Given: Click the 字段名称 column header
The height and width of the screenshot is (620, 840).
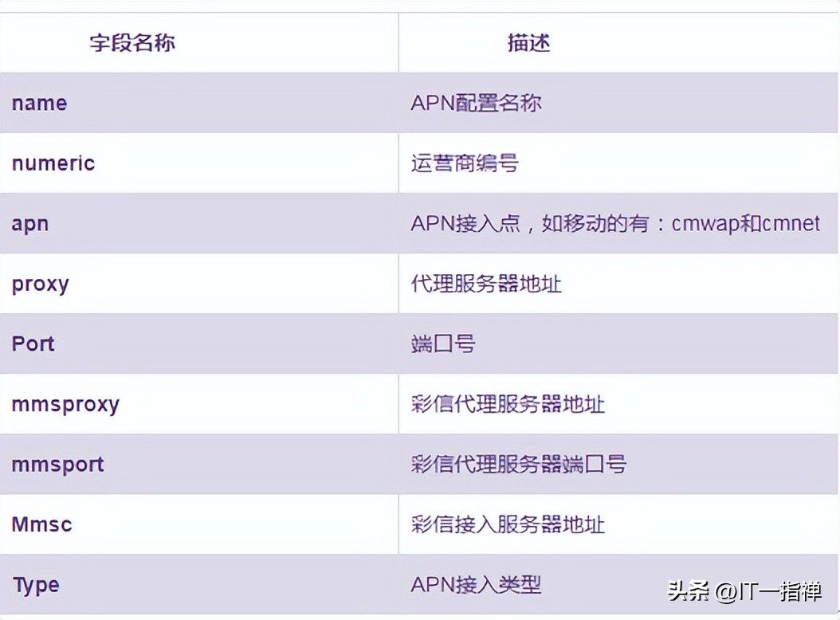Looking at the screenshot, I should click(134, 42).
